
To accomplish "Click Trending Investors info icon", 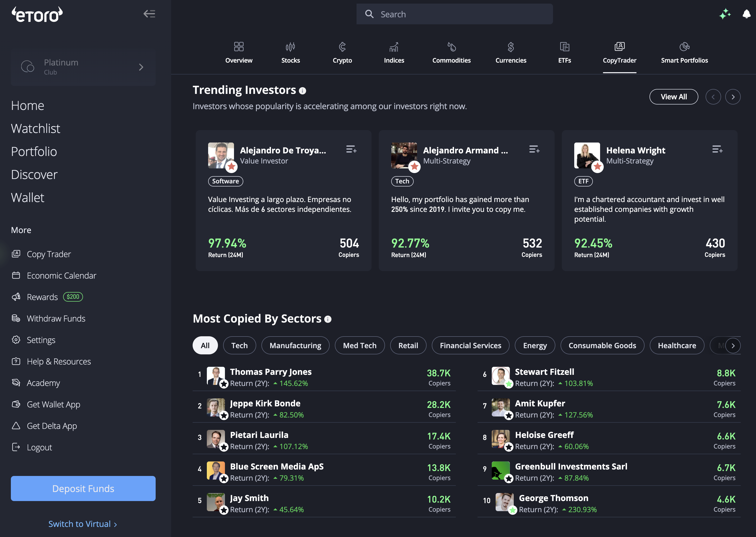I will pyautogui.click(x=302, y=91).
